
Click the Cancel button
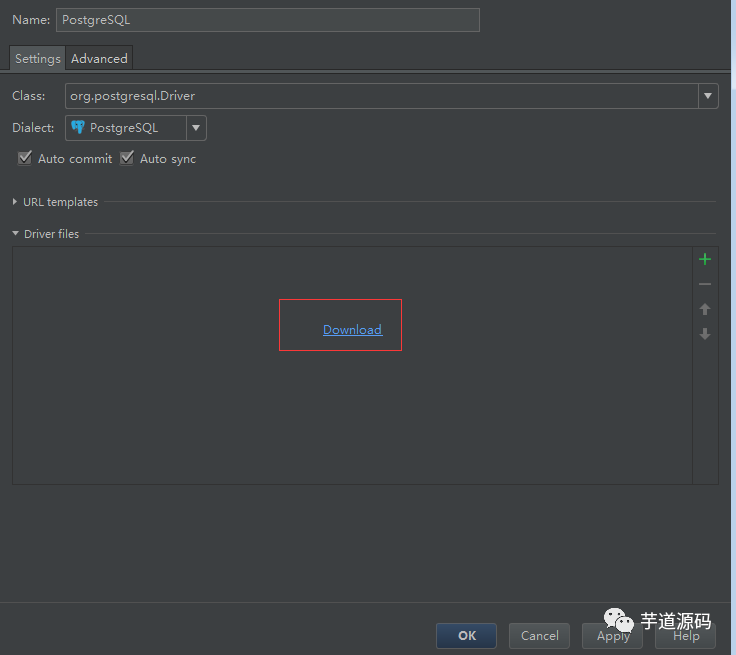click(x=539, y=636)
